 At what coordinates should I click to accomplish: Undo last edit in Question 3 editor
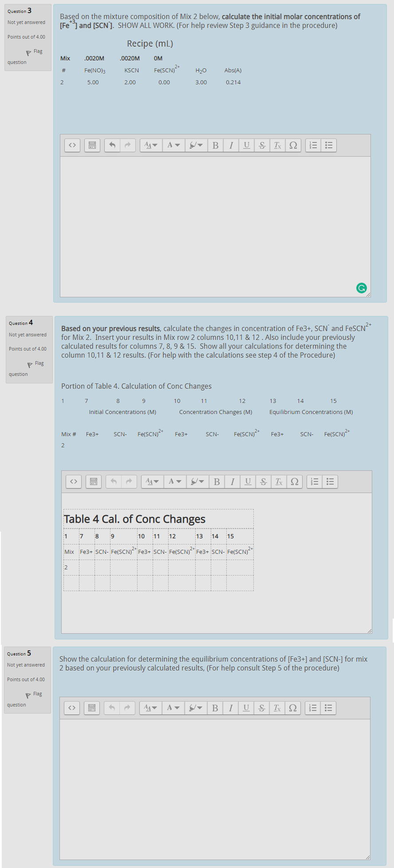(112, 145)
